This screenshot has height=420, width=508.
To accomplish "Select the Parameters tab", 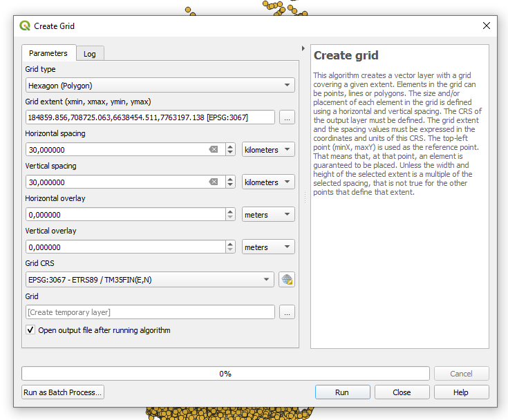I will click(x=48, y=53).
